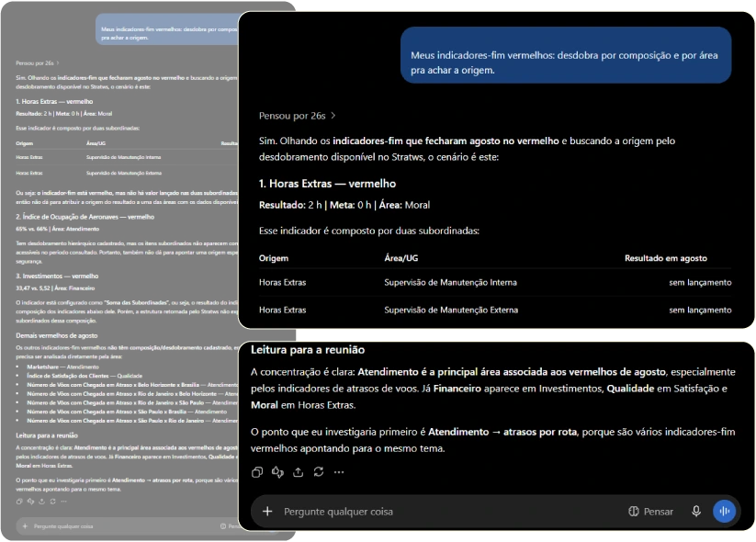Plus icon in the faded background input bar
This screenshot has width=756, height=542.
point(25,526)
